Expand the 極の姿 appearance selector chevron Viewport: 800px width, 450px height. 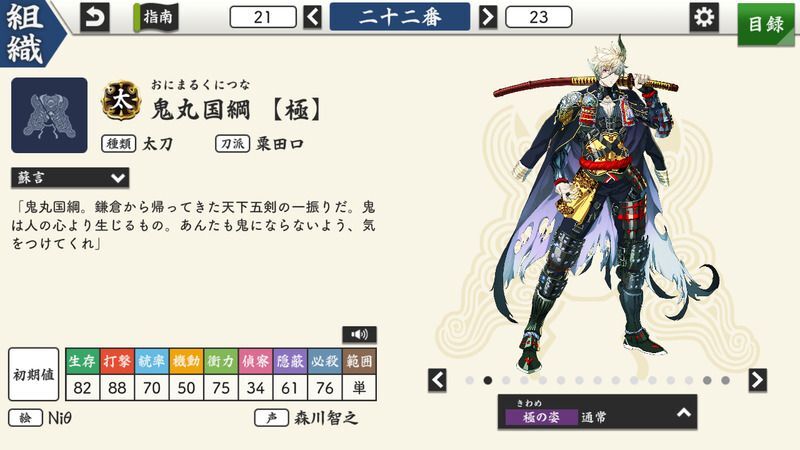point(684,413)
